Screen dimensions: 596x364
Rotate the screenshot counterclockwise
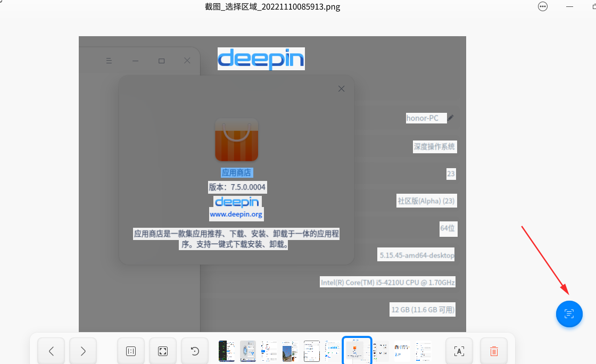click(194, 351)
